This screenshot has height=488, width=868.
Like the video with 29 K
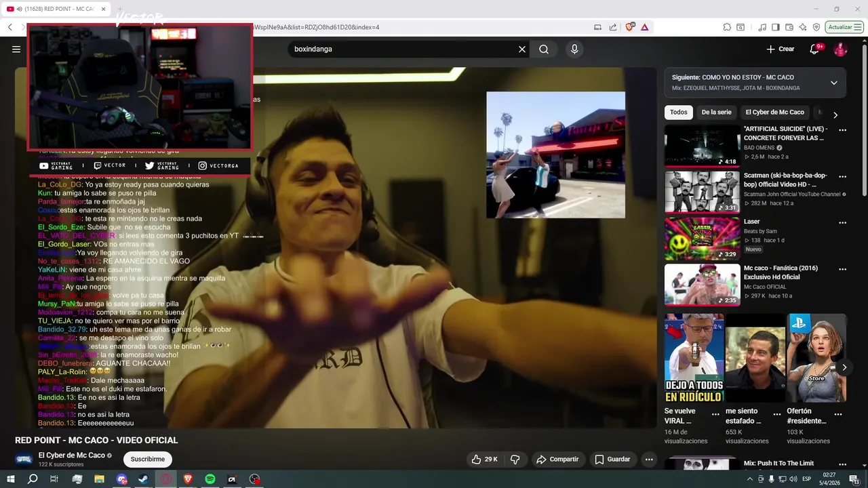(484, 460)
